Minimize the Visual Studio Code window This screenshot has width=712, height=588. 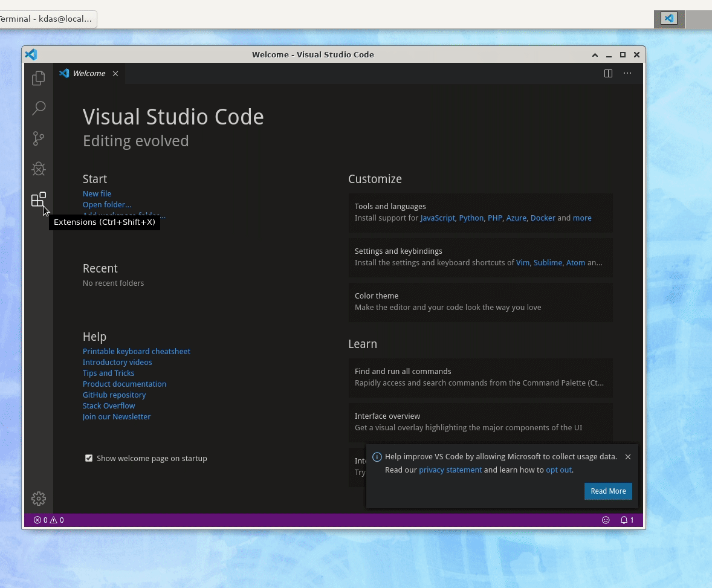(x=609, y=55)
